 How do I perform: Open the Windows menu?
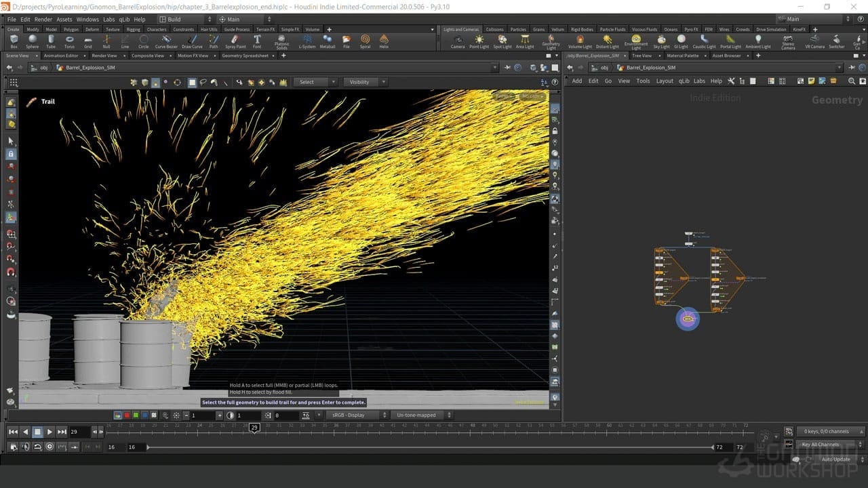(x=87, y=19)
